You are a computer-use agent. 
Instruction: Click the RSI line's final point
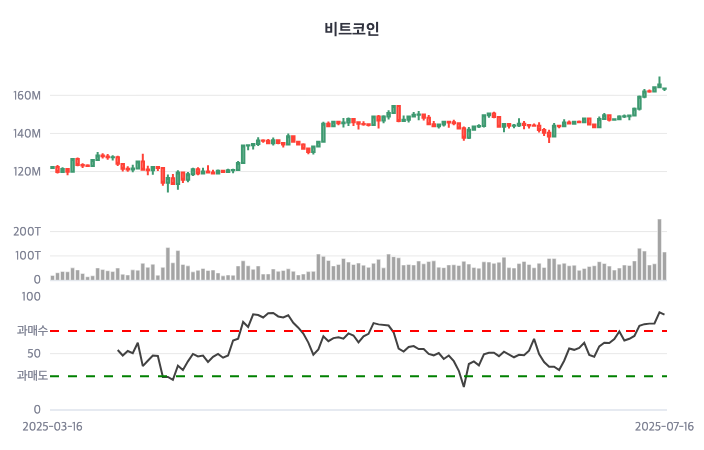(x=664, y=314)
